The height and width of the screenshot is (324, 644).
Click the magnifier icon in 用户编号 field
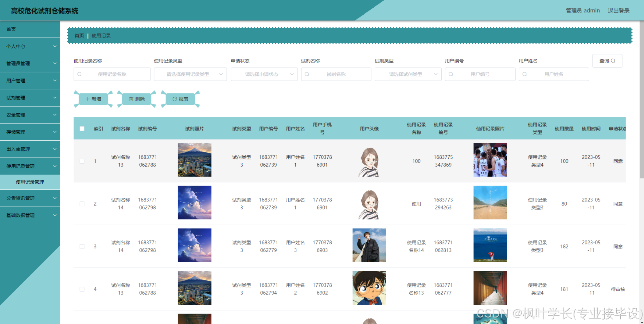click(451, 74)
